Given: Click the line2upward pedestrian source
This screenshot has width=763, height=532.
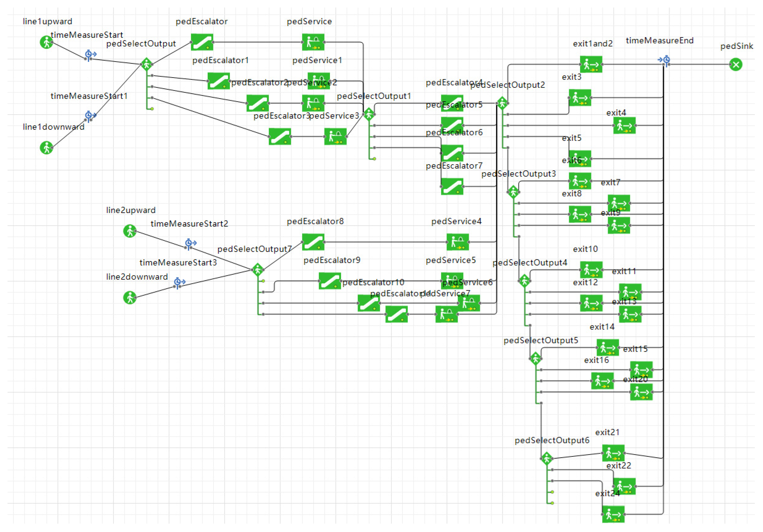Looking at the screenshot, I should coord(130,231).
